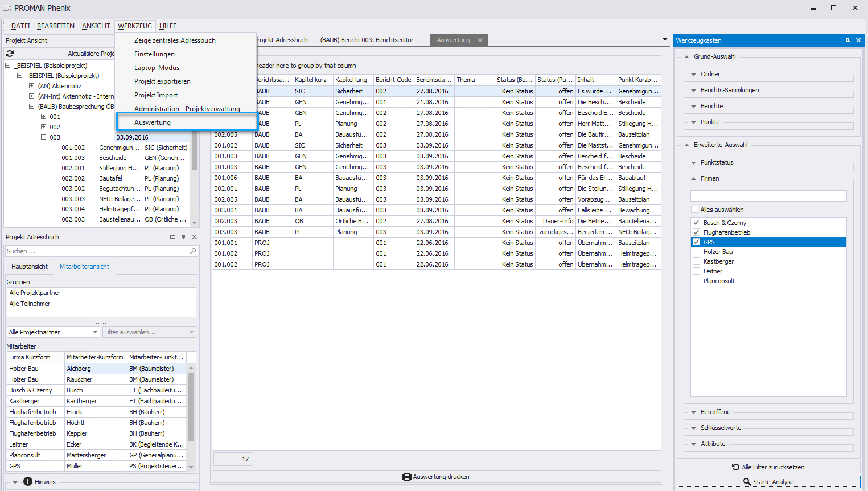
Task: Expand the Schlüsselworte section
Action: (693, 428)
